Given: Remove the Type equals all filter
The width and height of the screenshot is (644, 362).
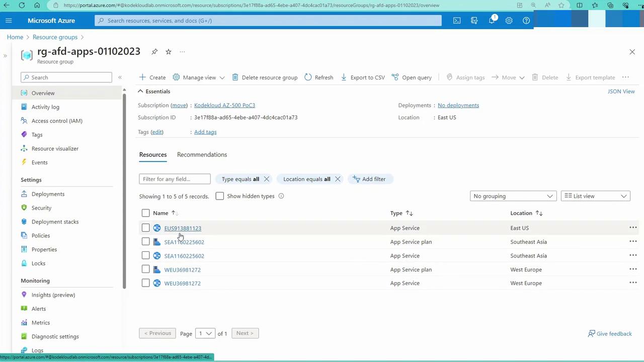Looking at the screenshot, I should point(267,179).
